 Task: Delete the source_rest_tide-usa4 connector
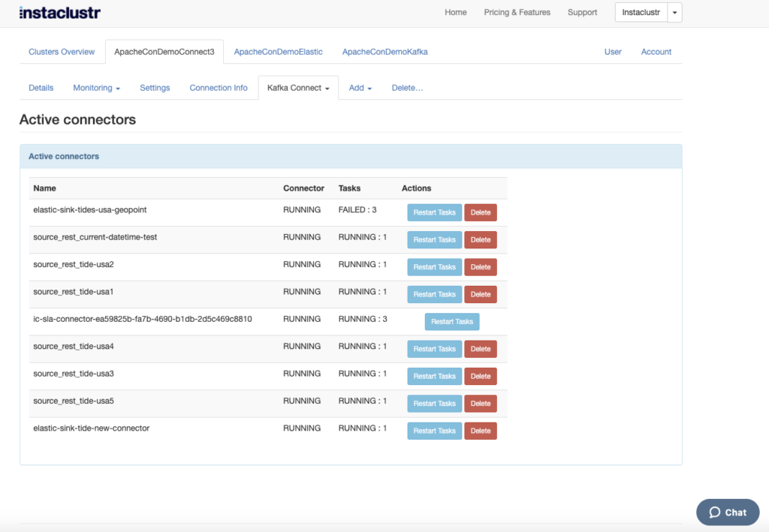[x=481, y=349]
